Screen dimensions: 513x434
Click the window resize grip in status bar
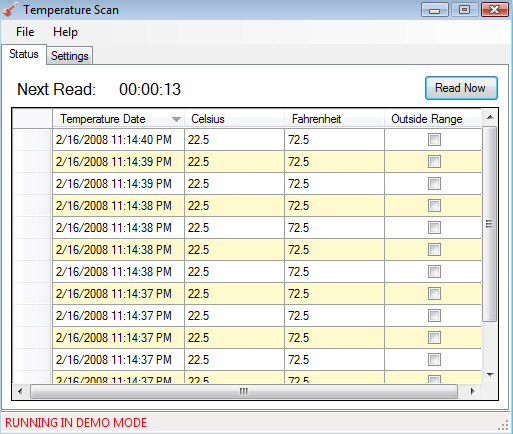[503, 425]
